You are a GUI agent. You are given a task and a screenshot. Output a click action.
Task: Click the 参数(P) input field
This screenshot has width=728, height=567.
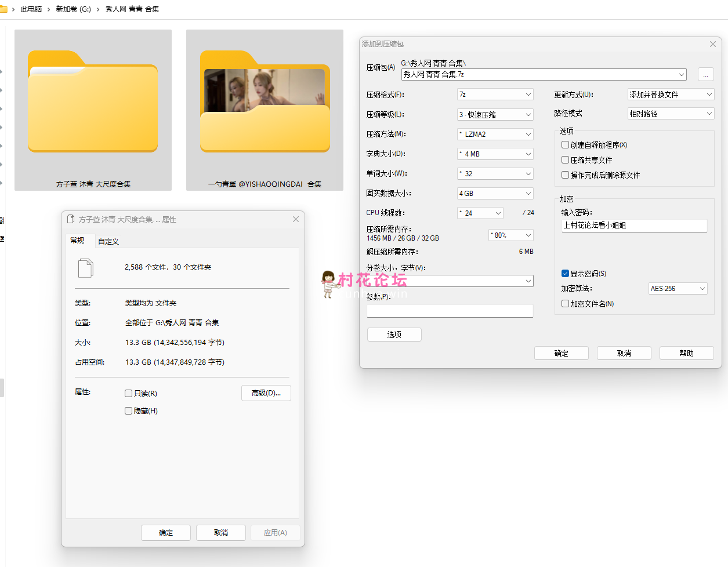click(450, 311)
